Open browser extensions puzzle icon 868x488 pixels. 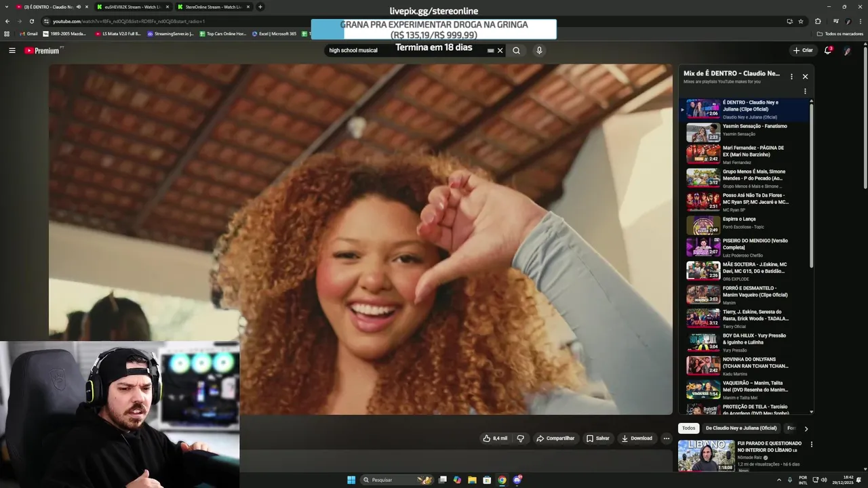[x=818, y=21]
